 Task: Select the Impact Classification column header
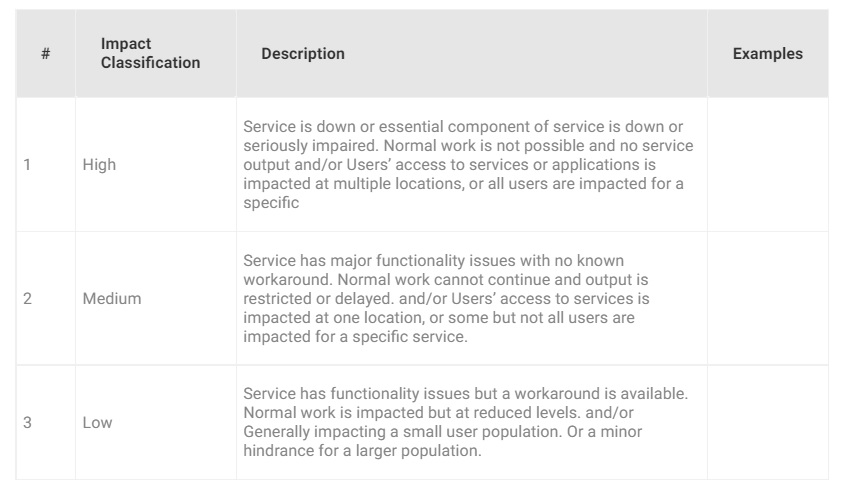coord(150,54)
